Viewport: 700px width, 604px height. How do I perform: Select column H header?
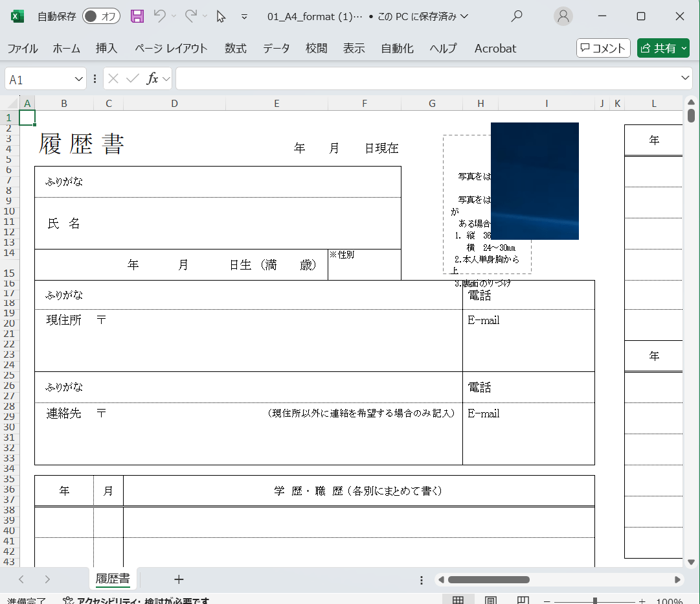click(x=480, y=104)
